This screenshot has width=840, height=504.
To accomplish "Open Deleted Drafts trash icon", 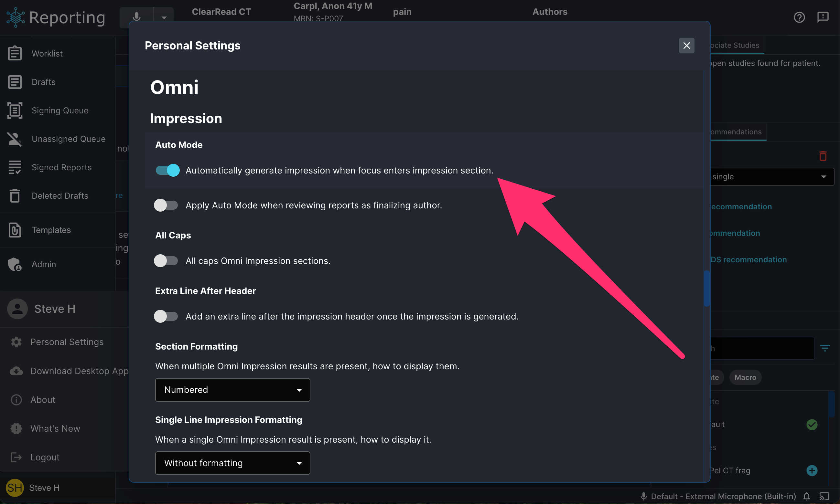I will tap(15, 195).
